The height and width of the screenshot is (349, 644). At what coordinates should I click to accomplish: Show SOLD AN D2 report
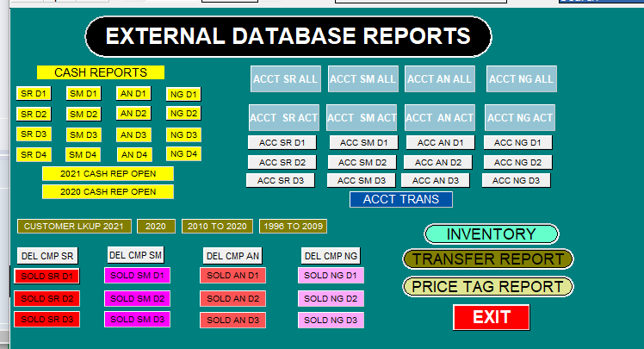[232, 298]
